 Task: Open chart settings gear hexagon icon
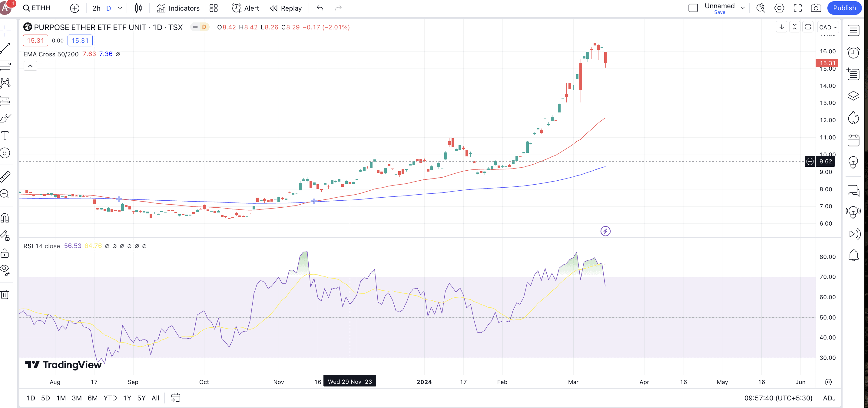pos(779,8)
